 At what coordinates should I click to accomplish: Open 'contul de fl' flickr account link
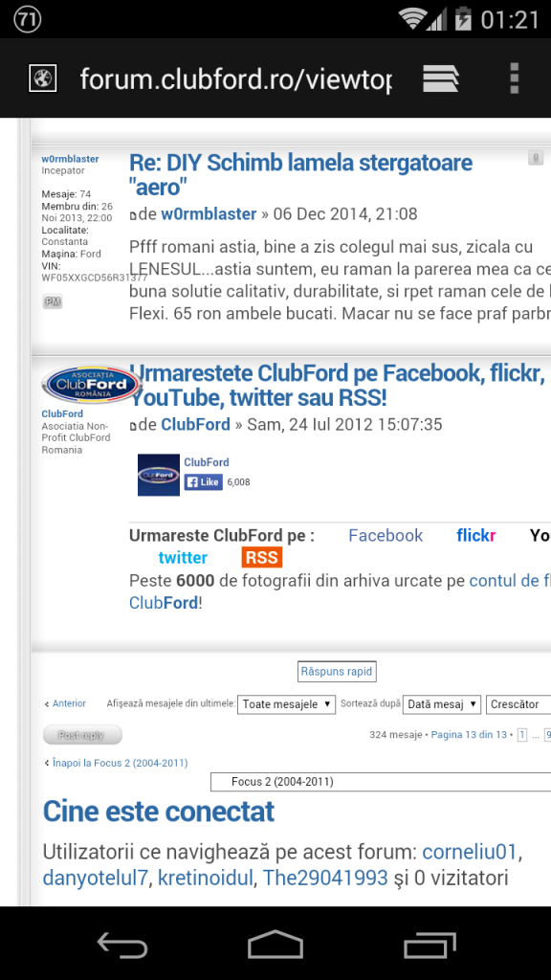[x=510, y=581]
